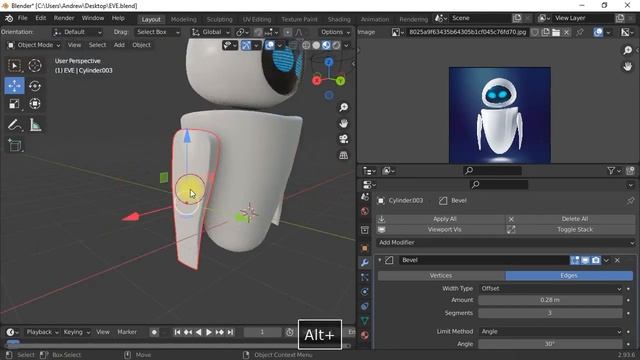Screen dimensions: 640x360
Task: Select the Annotate pencil tool
Action: tap(14, 125)
